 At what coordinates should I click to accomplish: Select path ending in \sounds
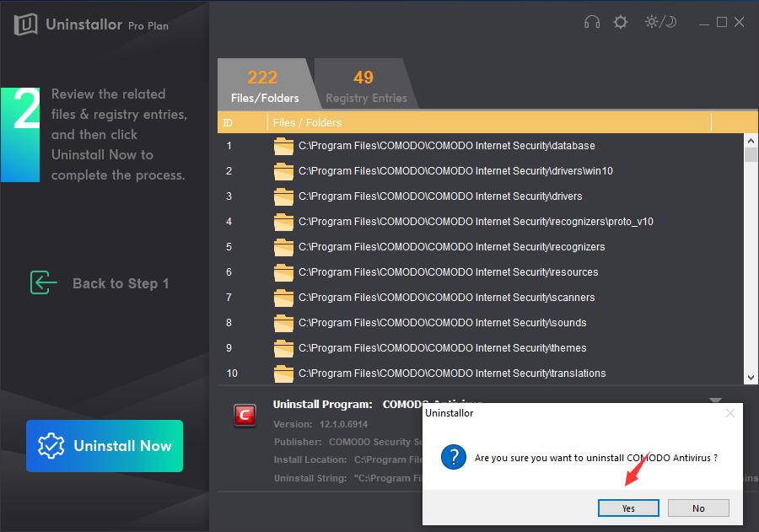[443, 322]
